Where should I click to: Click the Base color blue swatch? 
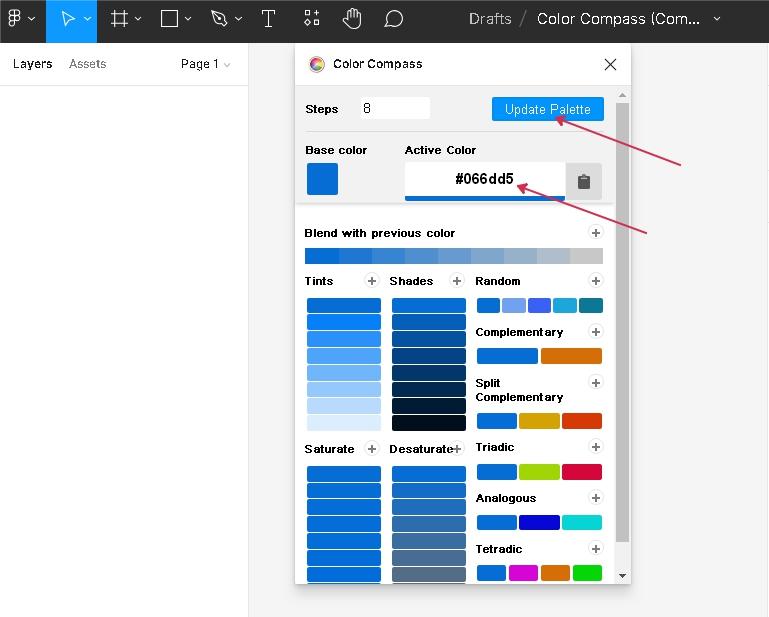(x=322, y=179)
